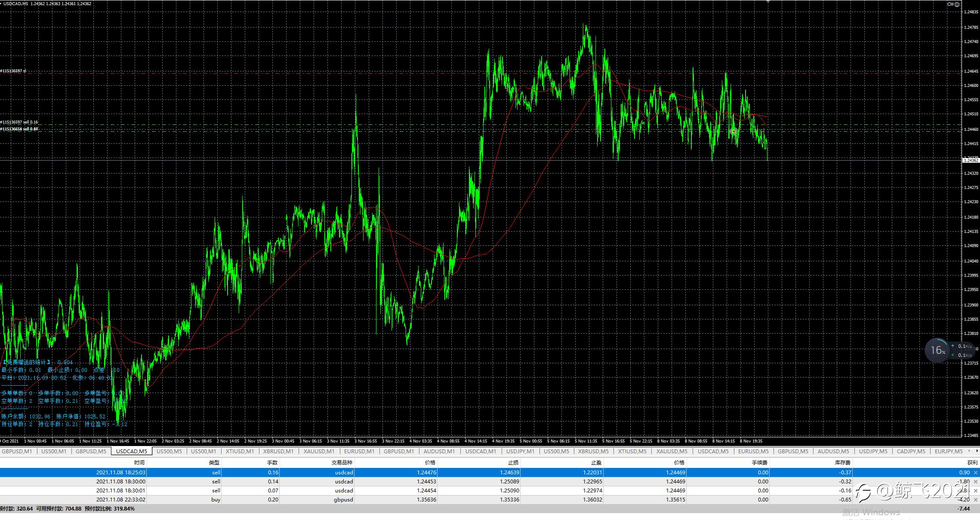Switch to the EURJPY,M5 chart tab
Screen dimensions: 980x520
pos(949,452)
